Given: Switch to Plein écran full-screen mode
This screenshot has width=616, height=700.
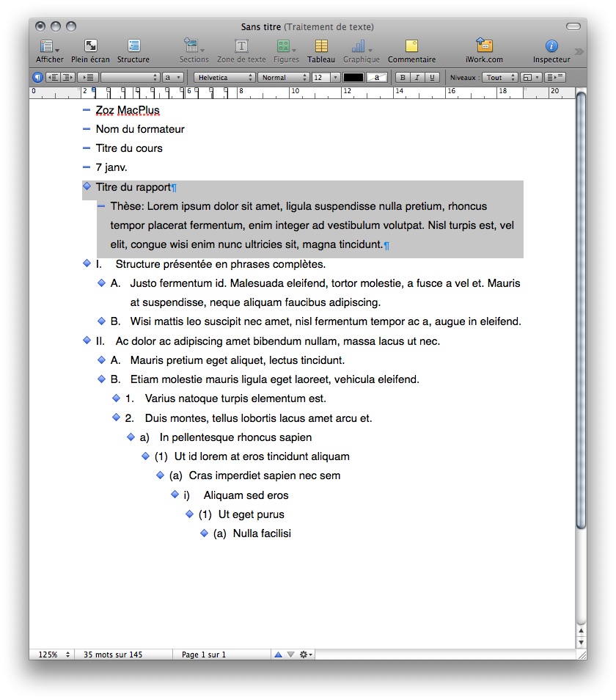Looking at the screenshot, I should (90, 45).
